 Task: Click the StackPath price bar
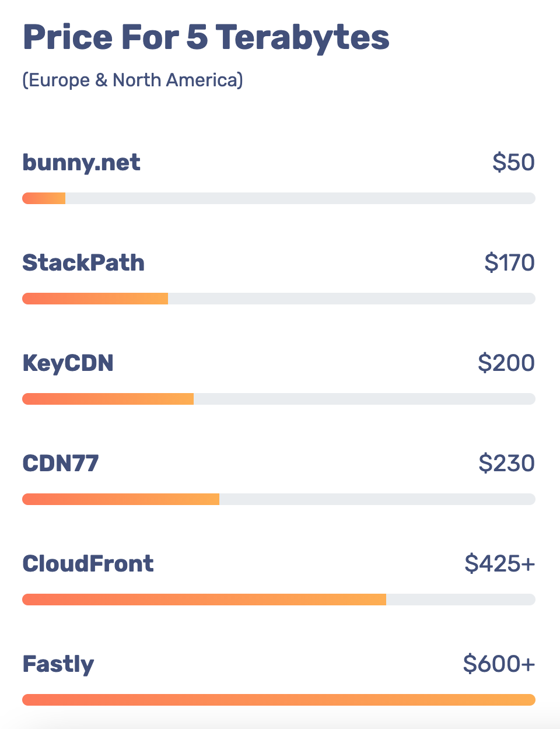pyautogui.click(x=278, y=299)
